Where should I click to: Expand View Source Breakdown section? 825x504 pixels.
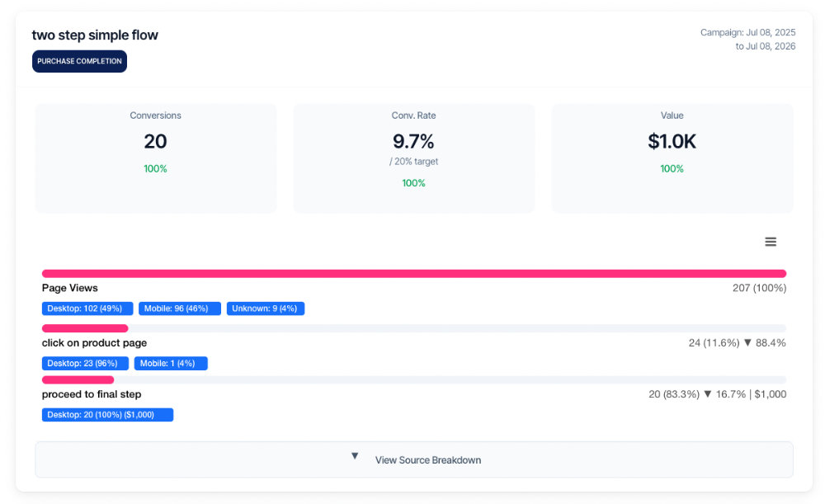pos(414,459)
